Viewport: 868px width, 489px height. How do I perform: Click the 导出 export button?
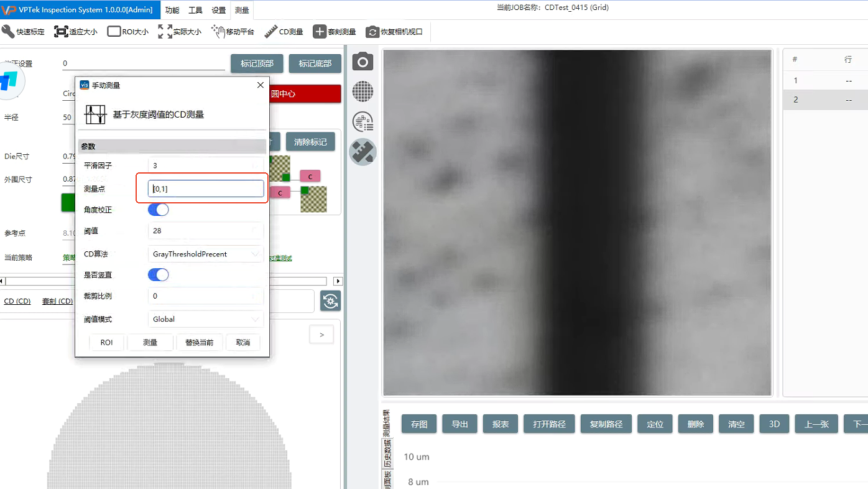[459, 424]
